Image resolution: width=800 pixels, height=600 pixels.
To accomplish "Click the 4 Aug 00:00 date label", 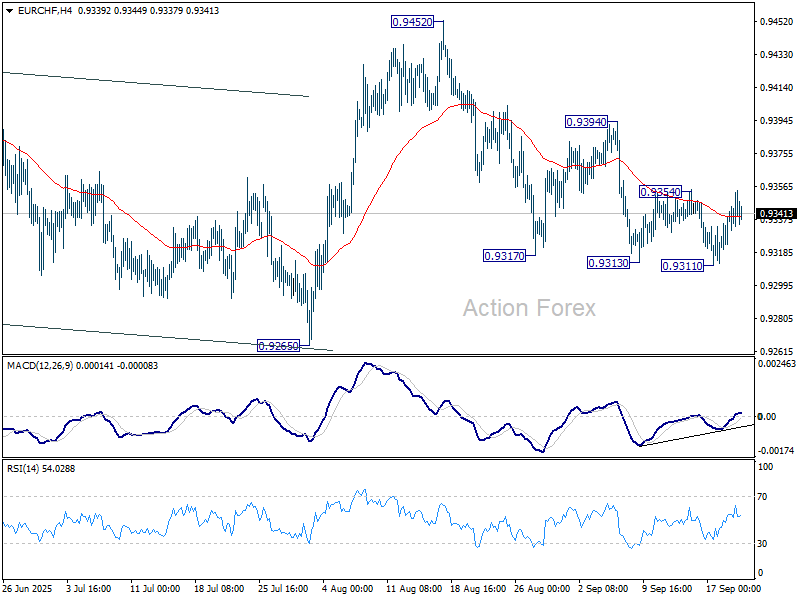I will click(x=348, y=587).
